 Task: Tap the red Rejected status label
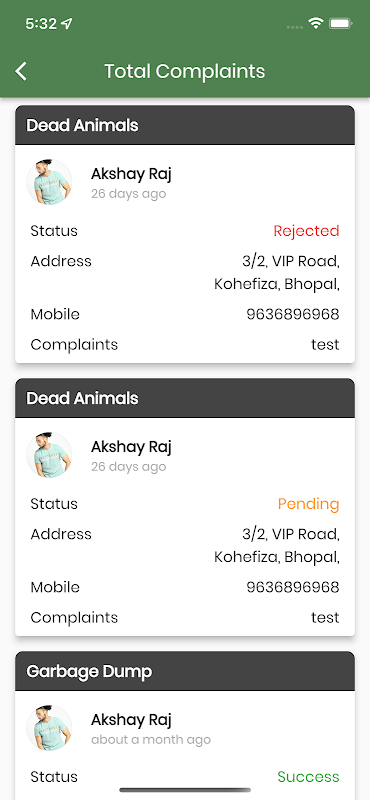[x=306, y=231]
